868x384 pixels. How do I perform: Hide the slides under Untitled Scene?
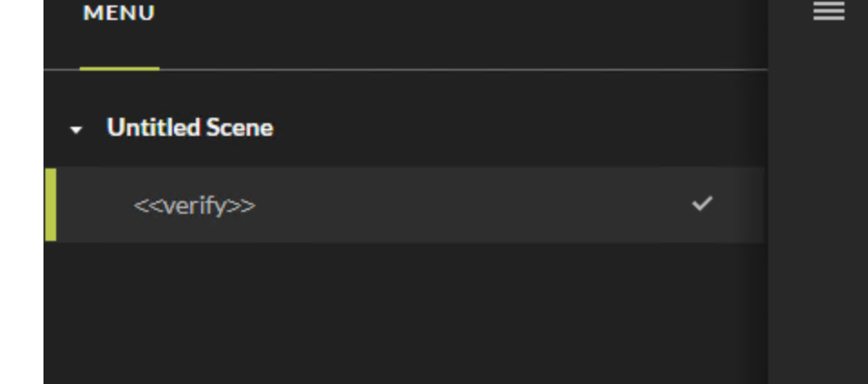pyautogui.click(x=77, y=130)
